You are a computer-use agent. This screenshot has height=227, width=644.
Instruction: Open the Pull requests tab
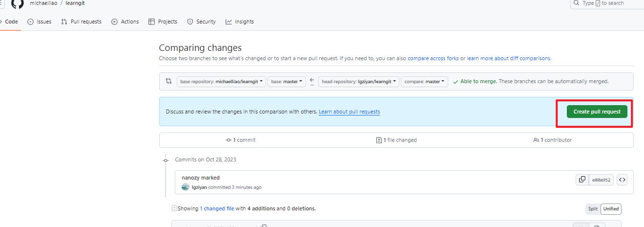click(x=81, y=22)
